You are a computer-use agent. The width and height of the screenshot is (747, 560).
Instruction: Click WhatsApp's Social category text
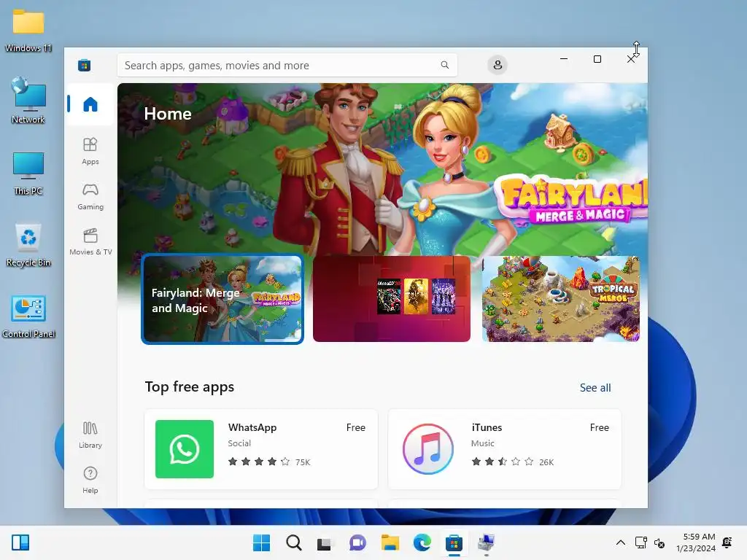239,443
